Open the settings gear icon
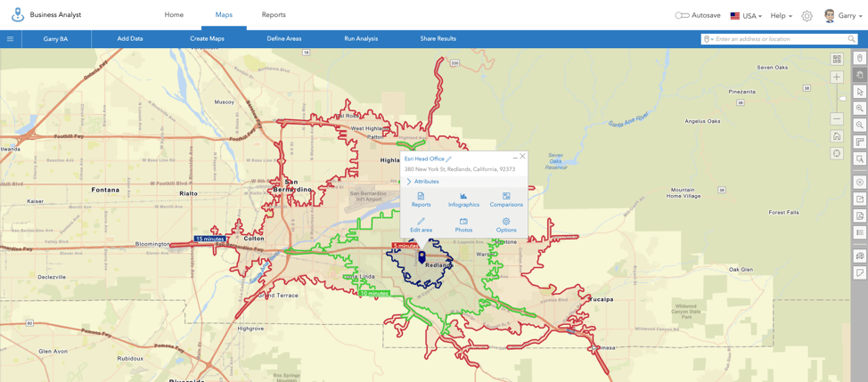 point(807,16)
